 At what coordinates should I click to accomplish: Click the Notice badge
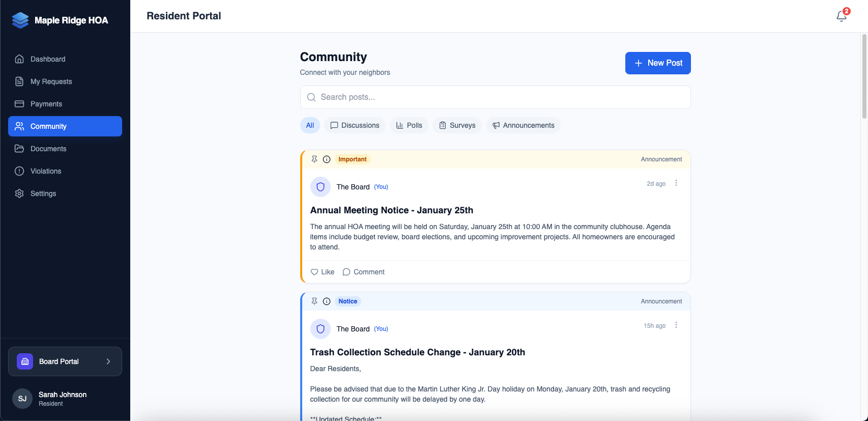pos(348,301)
